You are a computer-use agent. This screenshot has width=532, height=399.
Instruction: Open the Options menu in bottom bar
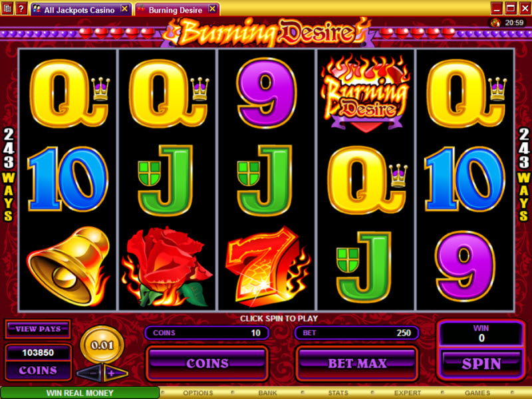[x=198, y=393]
